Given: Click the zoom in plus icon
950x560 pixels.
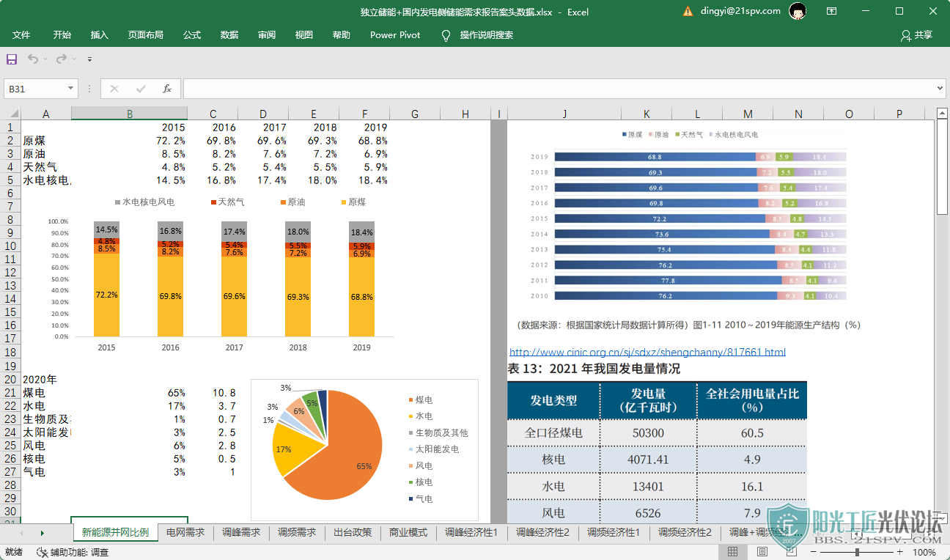Looking at the screenshot, I should (899, 552).
